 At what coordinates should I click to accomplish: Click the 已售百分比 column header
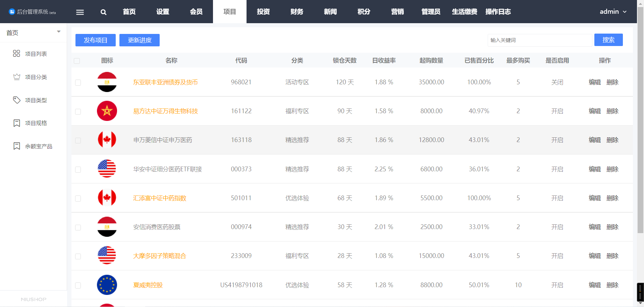click(479, 60)
